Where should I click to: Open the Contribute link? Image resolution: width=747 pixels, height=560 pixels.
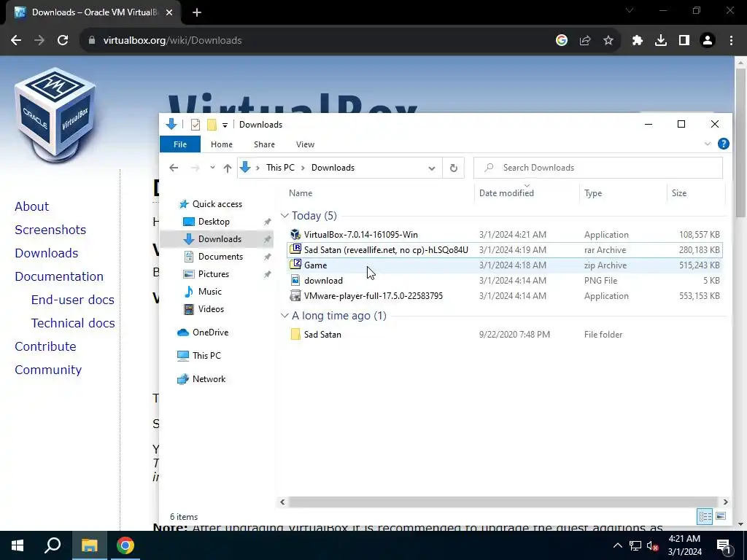coord(45,346)
